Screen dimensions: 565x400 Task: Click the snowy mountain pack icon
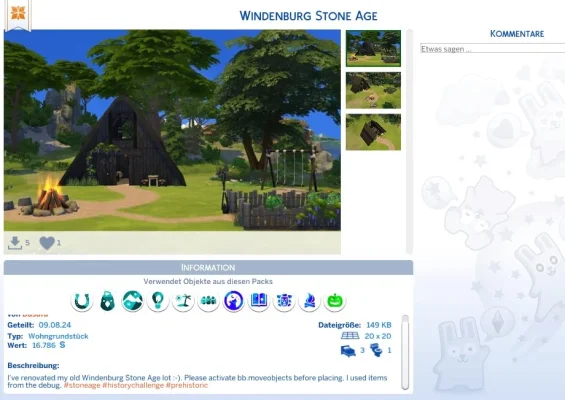click(x=132, y=301)
